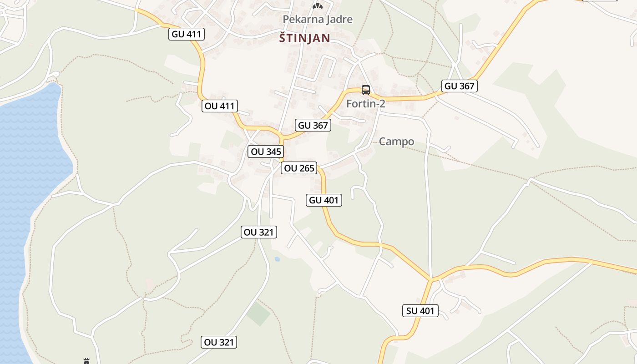Open the Fortin-2 stop label
The height and width of the screenshot is (364, 637).
(366, 104)
